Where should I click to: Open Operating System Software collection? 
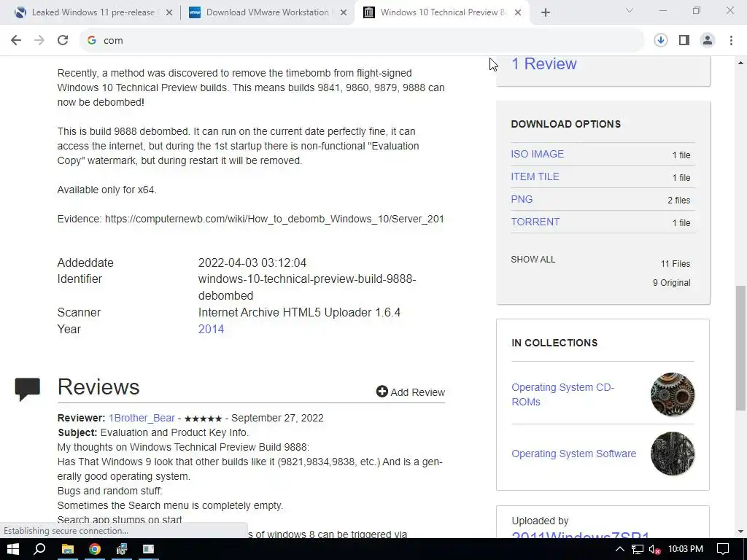(573, 454)
